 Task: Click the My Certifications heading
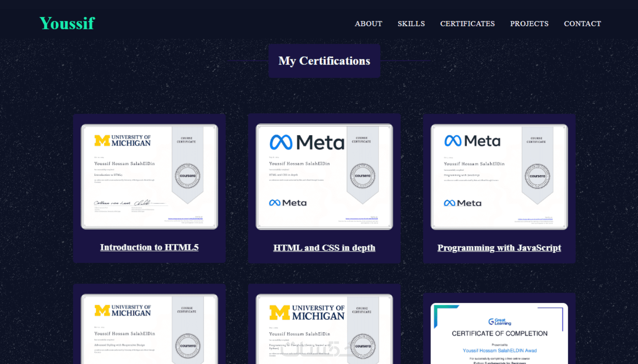(x=324, y=61)
